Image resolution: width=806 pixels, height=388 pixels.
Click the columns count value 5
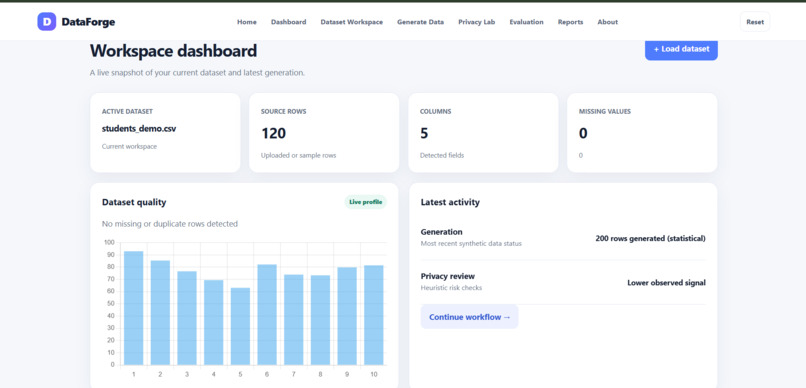[x=424, y=134]
